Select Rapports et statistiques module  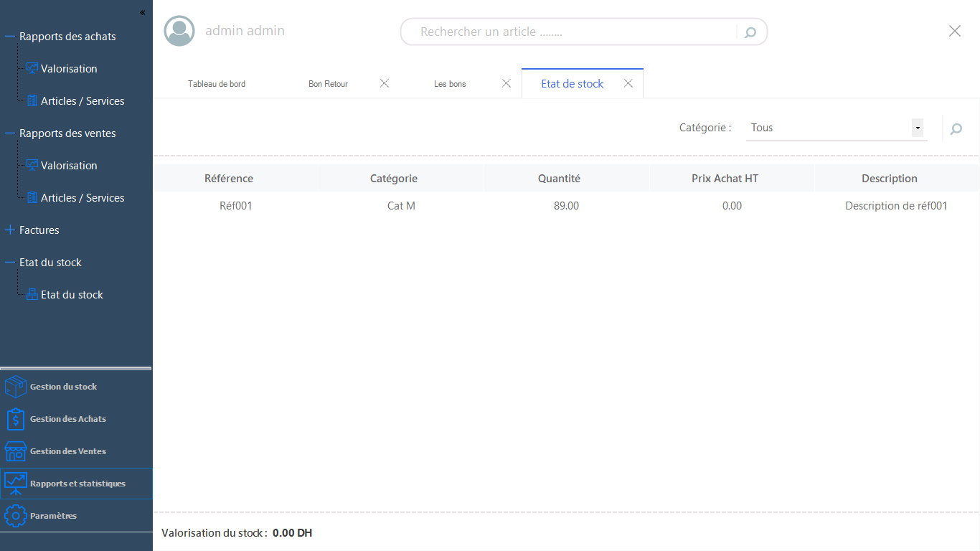pyautogui.click(x=77, y=484)
